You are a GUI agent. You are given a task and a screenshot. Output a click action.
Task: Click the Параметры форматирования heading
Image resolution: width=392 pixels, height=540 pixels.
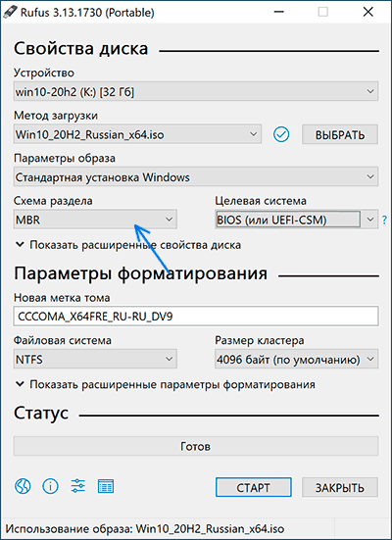(x=140, y=273)
